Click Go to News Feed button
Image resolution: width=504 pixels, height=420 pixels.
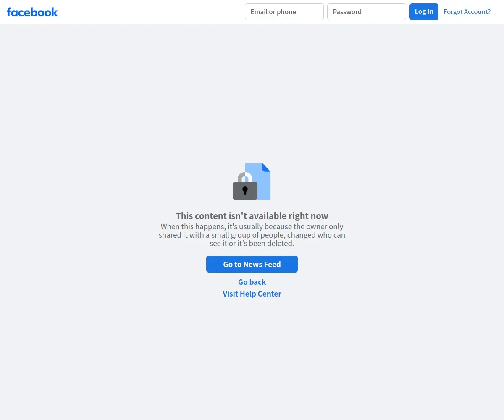click(x=252, y=264)
